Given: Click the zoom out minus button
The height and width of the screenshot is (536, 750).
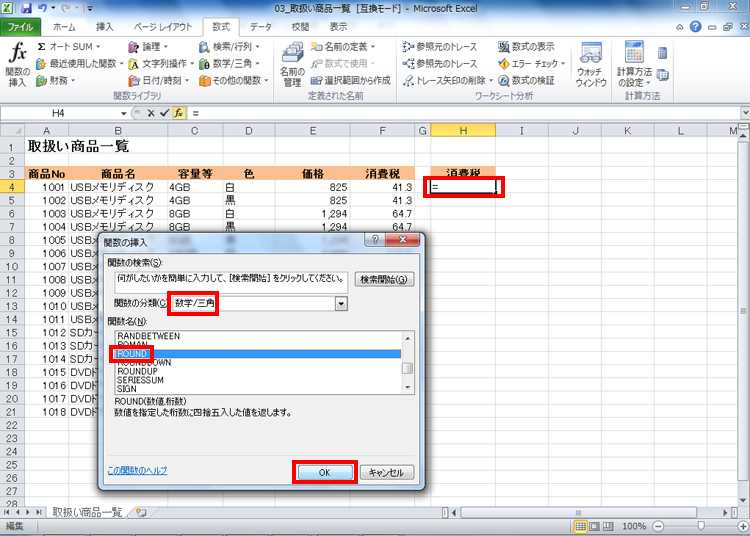Looking at the screenshot, I should pos(658,526).
